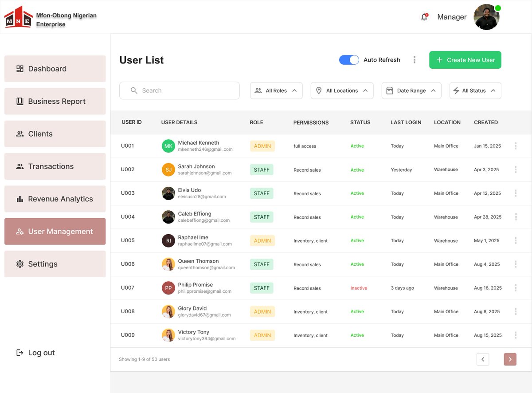This screenshot has height=393, width=532.
Task: Go to Dashboard in the sidebar
Action: point(55,69)
